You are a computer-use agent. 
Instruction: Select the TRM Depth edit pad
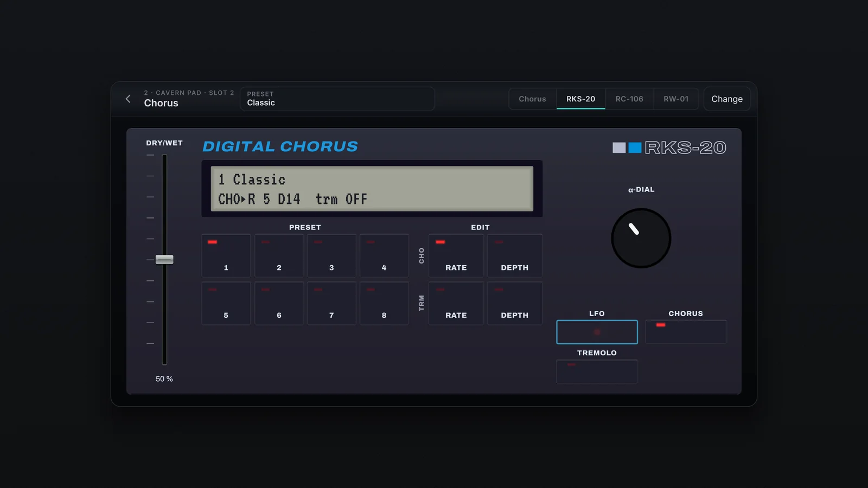click(515, 303)
